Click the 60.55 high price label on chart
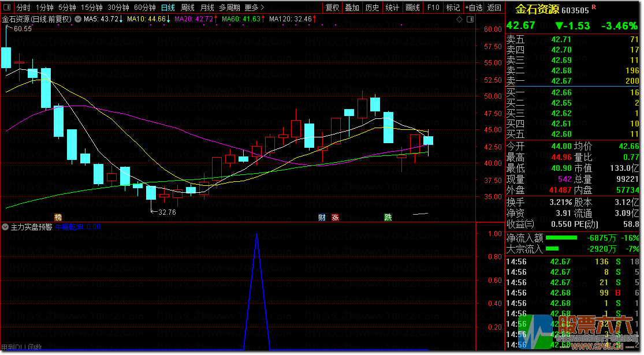The width and height of the screenshot is (644, 355). click(x=23, y=28)
